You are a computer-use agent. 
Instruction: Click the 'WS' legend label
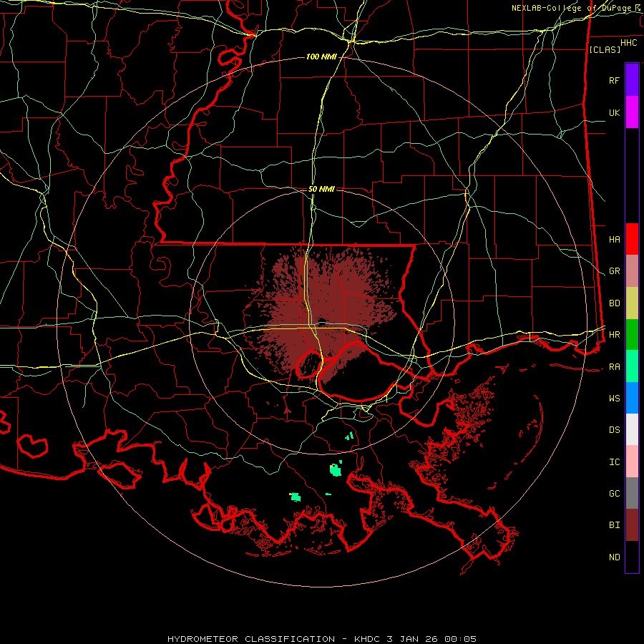click(x=614, y=399)
